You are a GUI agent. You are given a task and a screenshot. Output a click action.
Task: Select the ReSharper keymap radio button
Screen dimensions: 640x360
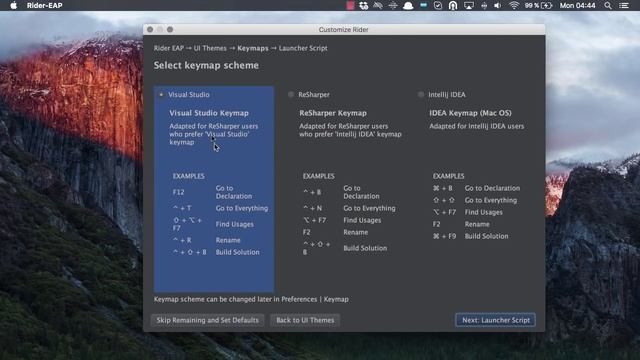(291, 95)
